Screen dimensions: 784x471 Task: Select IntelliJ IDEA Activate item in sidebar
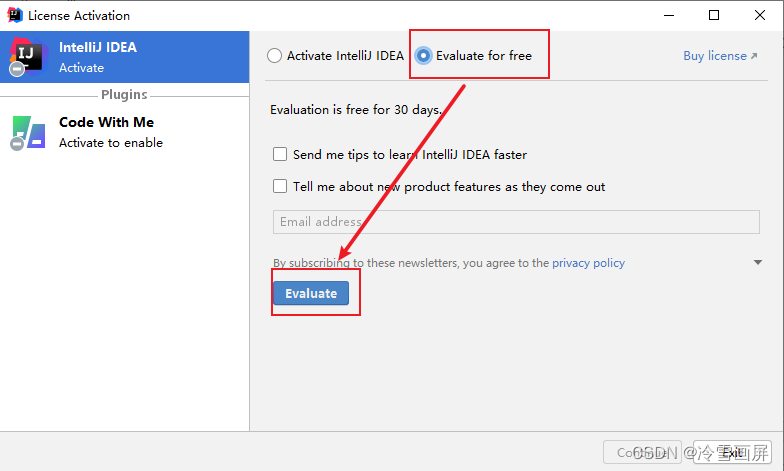click(124, 57)
